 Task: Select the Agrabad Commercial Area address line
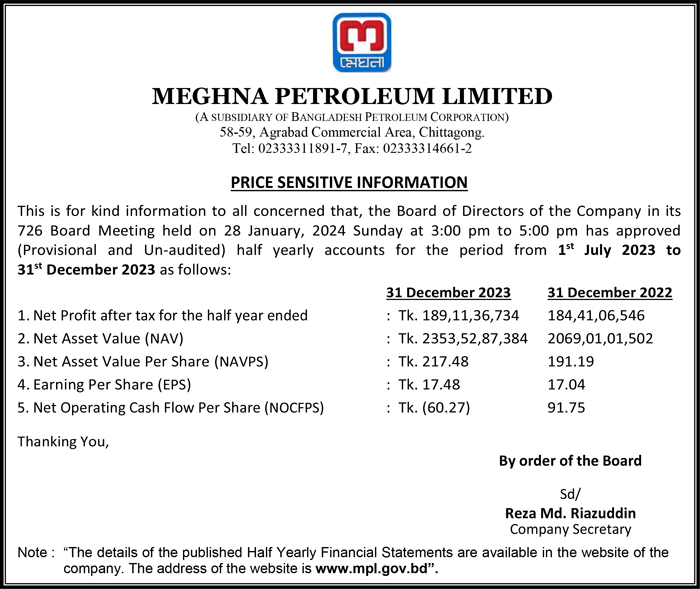[350, 132]
